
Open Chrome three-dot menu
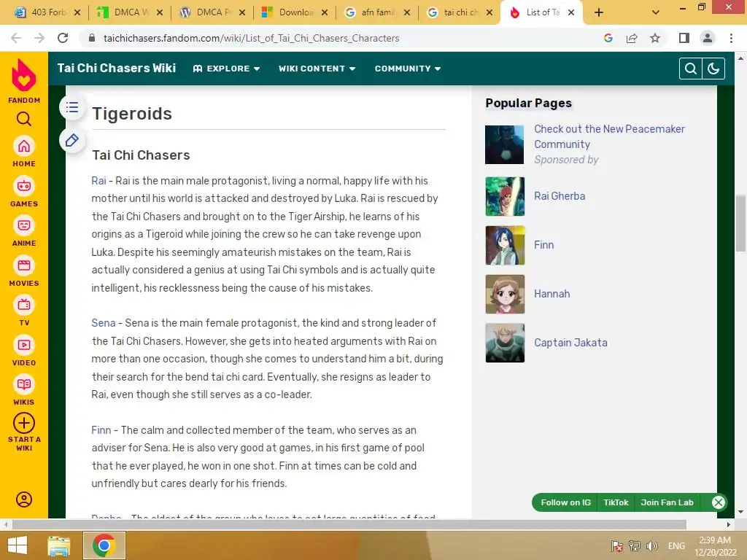pos(731,38)
